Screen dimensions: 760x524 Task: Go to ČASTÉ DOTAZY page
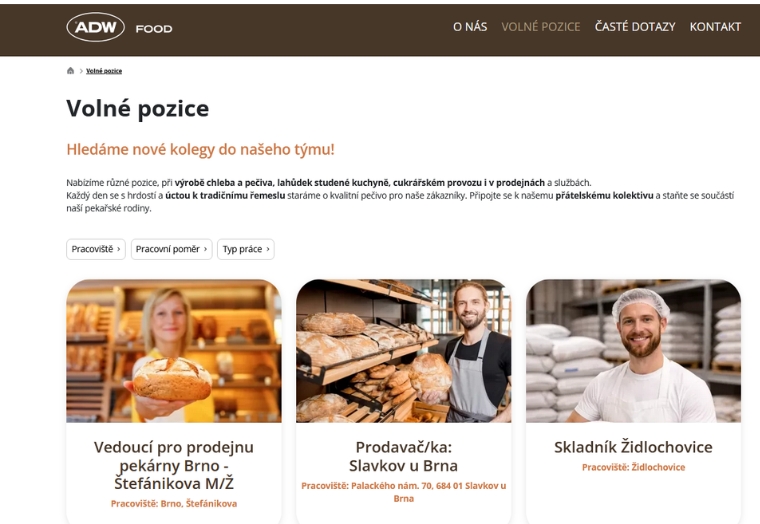tap(635, 27)
